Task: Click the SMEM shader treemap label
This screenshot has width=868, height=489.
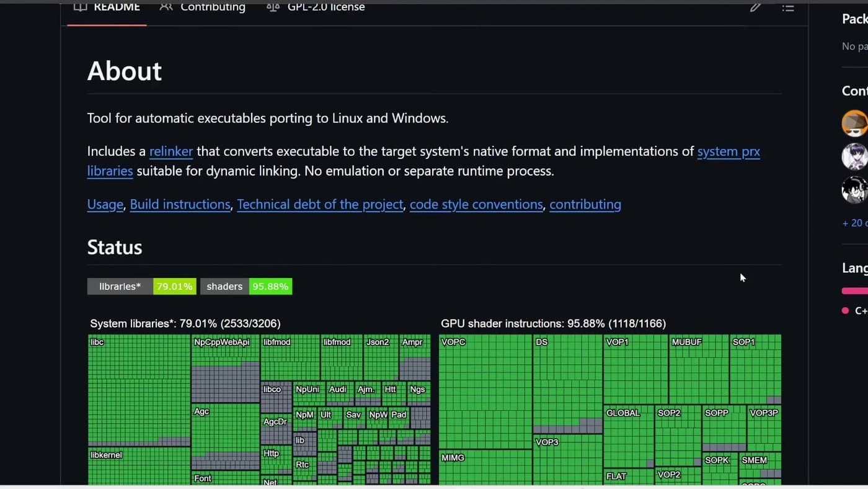Action: pyautogui.click(x=755, y=460)
